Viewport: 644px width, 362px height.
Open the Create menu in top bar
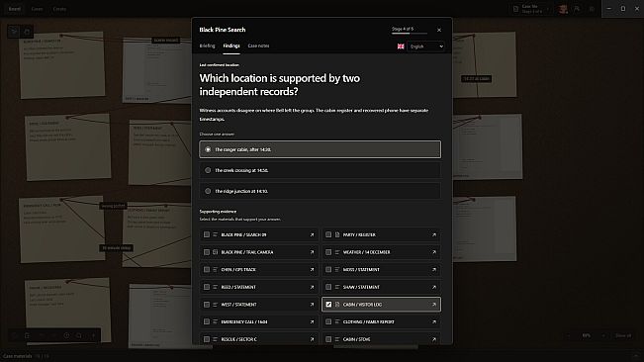pos(59,9)
